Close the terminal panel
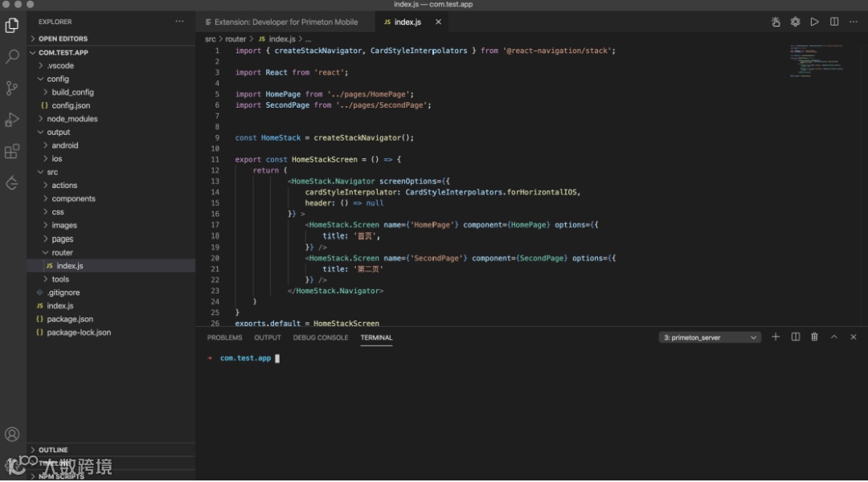The height and width of the screenshot is (482, 868). click(853, 337)
